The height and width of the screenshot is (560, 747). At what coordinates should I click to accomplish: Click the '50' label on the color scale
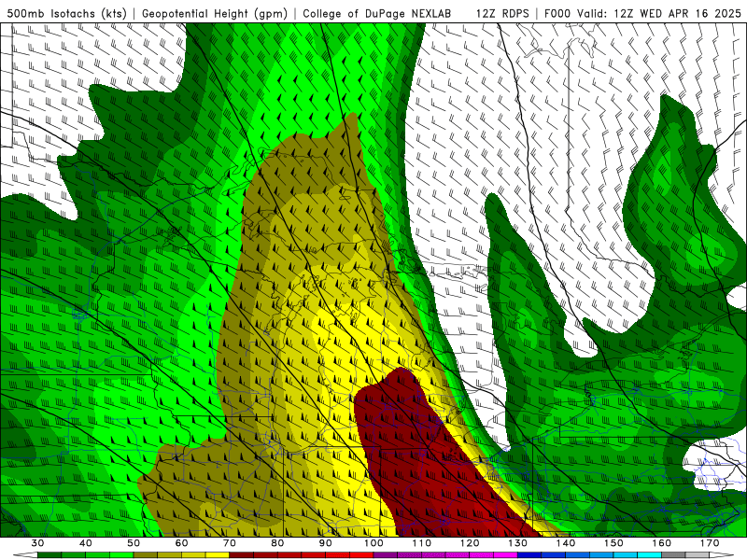coord(134,543)
